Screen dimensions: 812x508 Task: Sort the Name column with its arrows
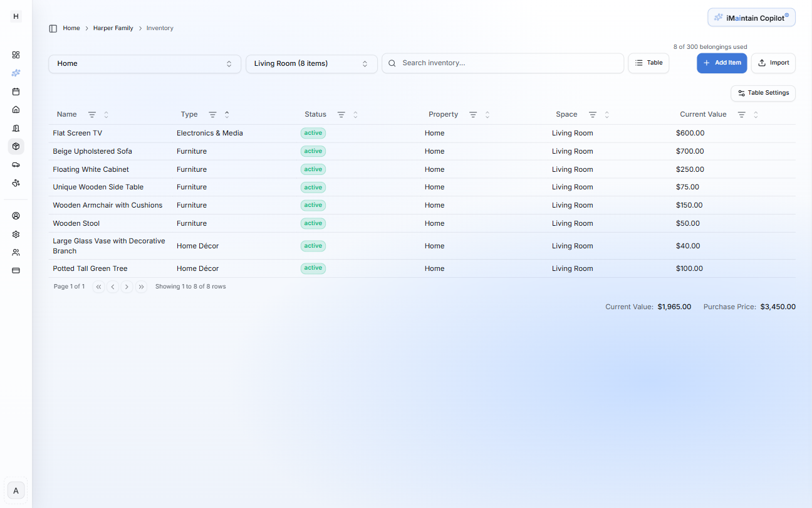[x=105, y=114]
